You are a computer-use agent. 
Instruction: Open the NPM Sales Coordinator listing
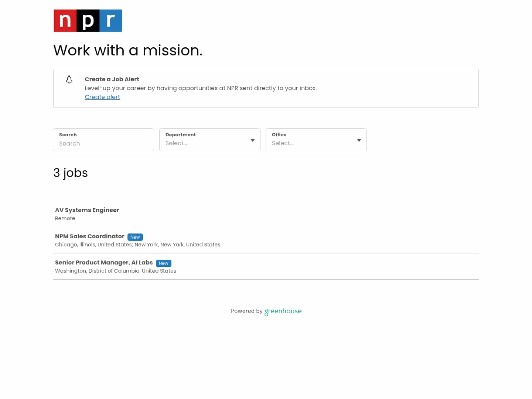(x=89, y=236)
